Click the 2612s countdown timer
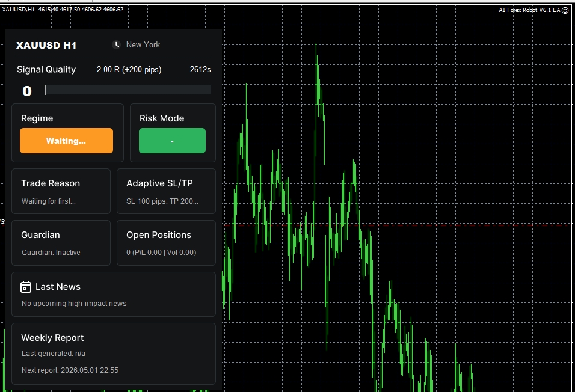This screenshot has height=392, width=575. pos(200,69)
